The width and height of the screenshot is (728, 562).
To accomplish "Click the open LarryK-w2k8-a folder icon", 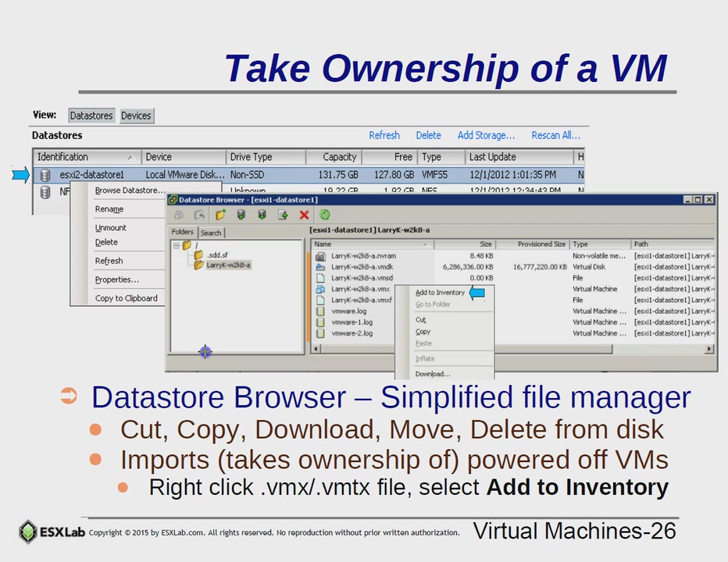I will [198, 265].
